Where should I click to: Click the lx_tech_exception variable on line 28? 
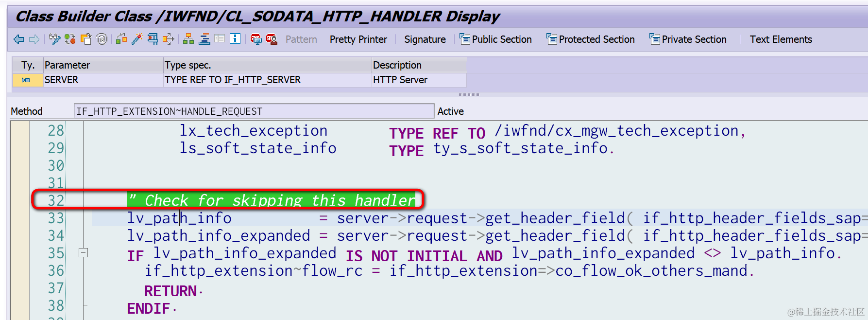click(254, 130)
